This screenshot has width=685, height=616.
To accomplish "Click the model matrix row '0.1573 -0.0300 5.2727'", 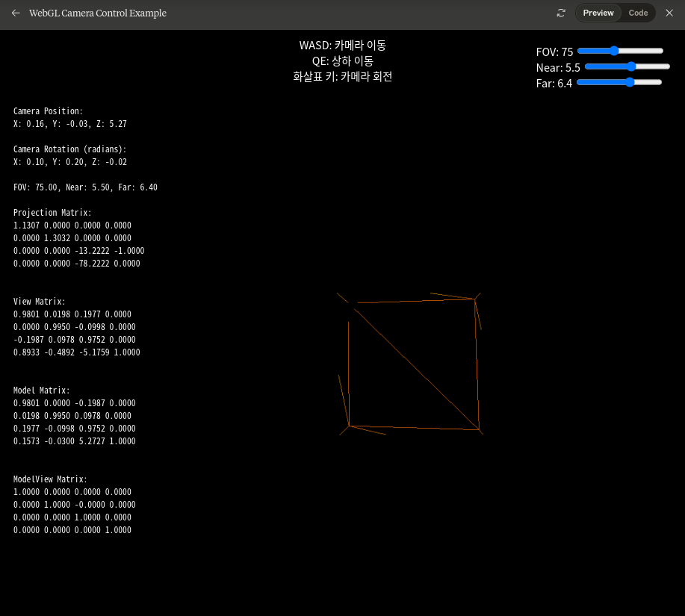I will pyautogui.click(x=74, y=441).
